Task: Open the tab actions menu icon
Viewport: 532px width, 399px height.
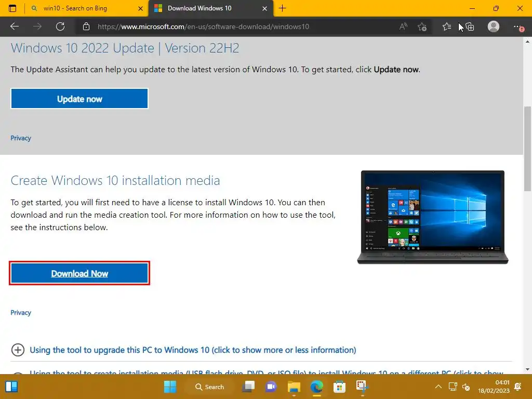Action: [x=12, y=8]
